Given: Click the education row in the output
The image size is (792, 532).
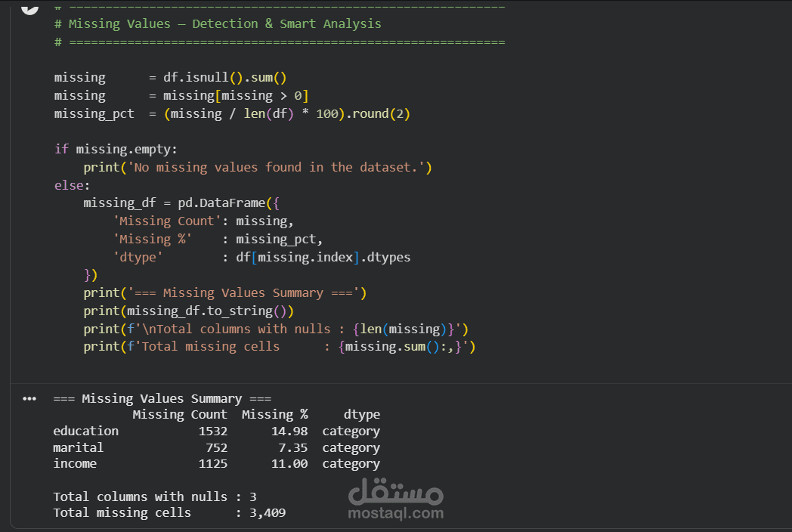Looking at the screenshot, I should 217,431.
